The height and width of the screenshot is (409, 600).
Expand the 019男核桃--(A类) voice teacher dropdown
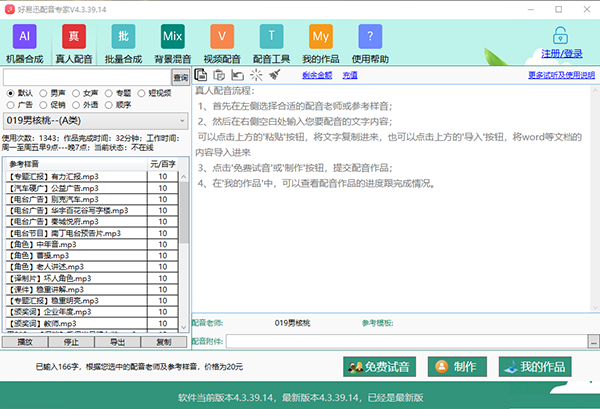coord(96,121)
